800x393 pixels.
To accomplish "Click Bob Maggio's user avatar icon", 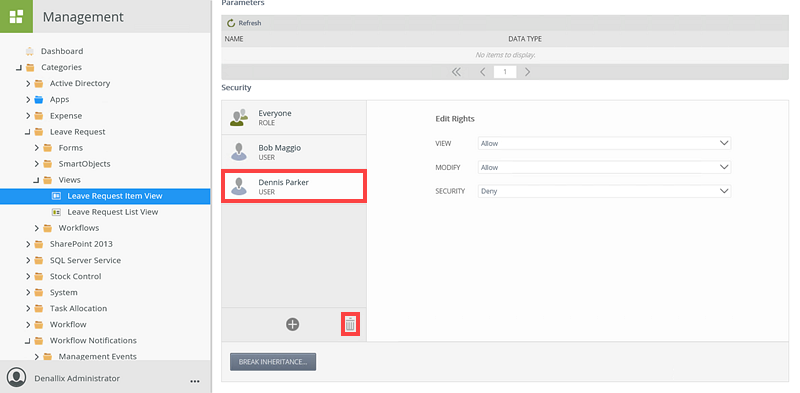I will click(x=239, y=152).
